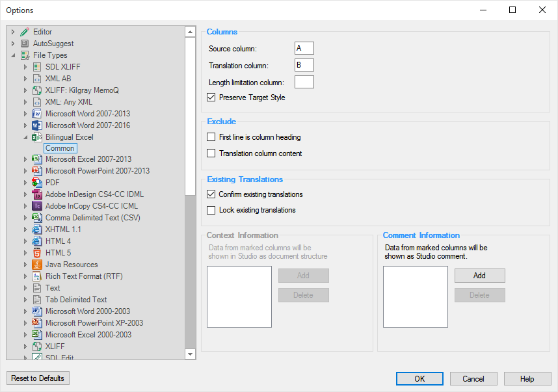Enable First line is column heading

coord(211,137)
